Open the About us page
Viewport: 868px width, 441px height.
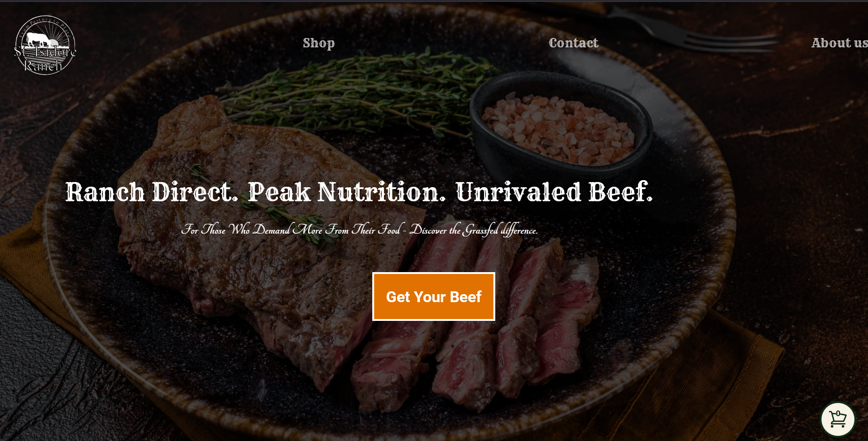[x=839, y=43]
